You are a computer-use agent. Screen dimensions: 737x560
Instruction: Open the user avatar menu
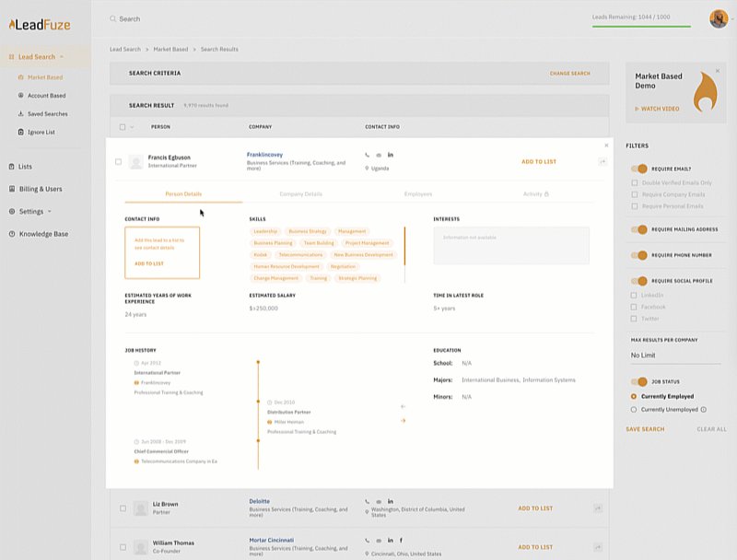(719, 18)
